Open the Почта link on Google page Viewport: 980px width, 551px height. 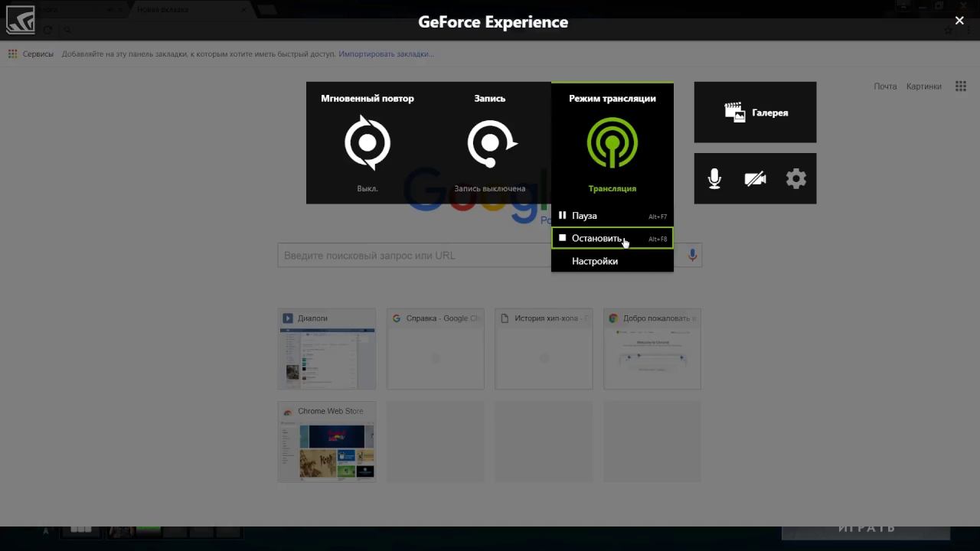pos(885,86)
